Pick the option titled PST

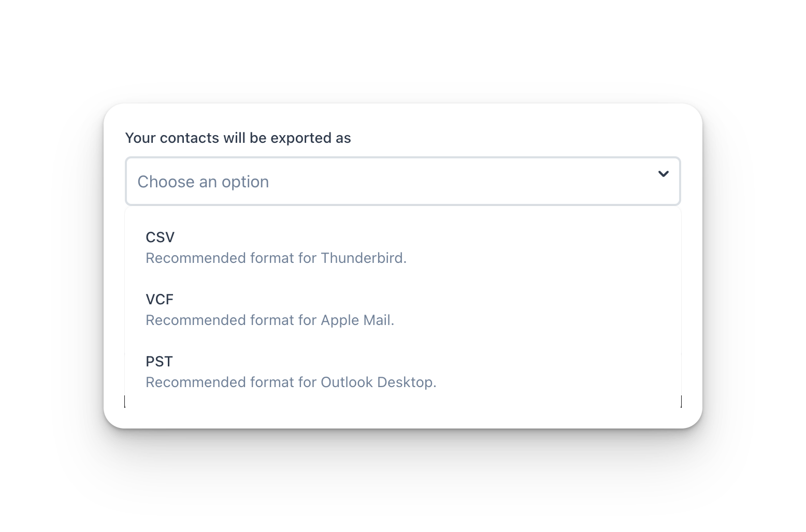159,362
